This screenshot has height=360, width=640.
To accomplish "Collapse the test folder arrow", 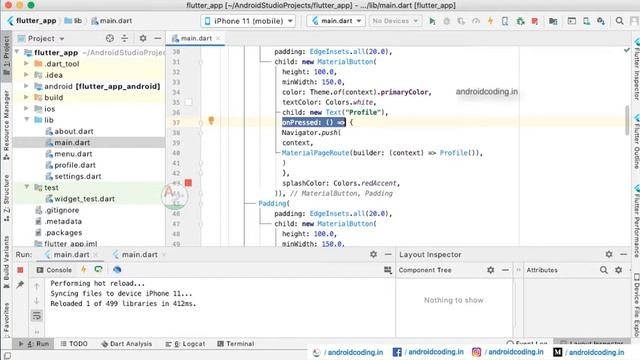I will click(x=27, y=187).
